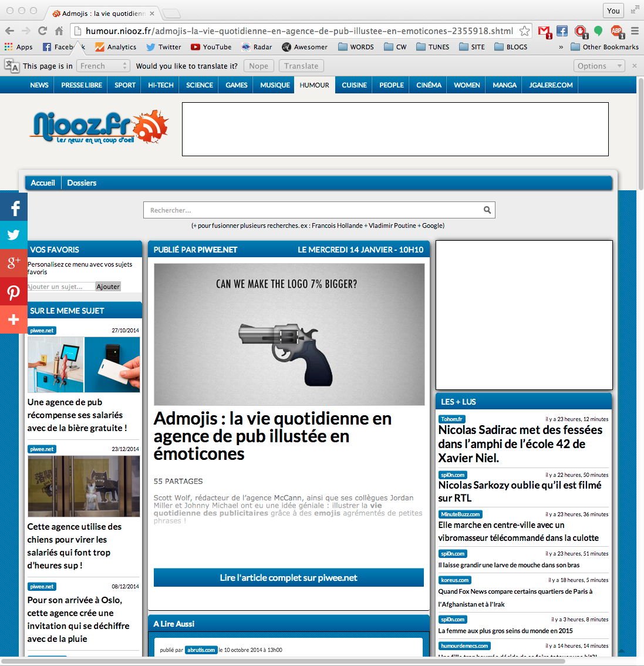Open the browser home page icon
Viewport: 644px width, 666px height.
(59, 31)
